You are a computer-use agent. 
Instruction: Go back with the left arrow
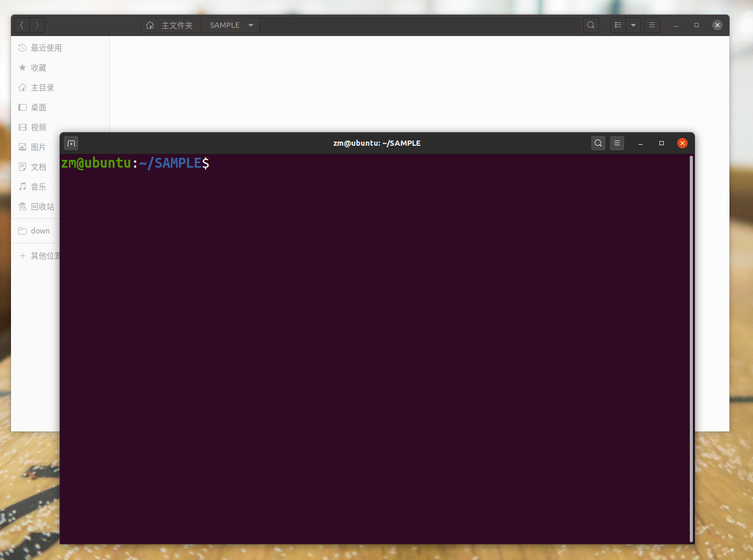coord(22,25)
